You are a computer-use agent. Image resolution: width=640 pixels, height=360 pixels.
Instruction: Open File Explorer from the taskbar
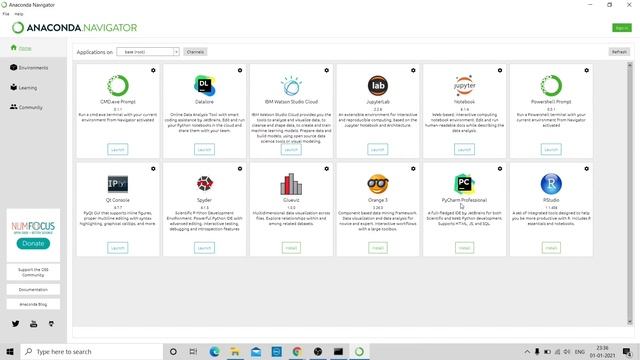pyautogui.click(x=235, y=351)
